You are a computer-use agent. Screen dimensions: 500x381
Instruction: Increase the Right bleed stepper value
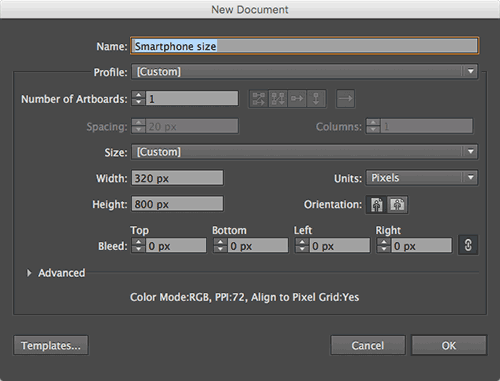pyautogui.click(x=383, y=242)
